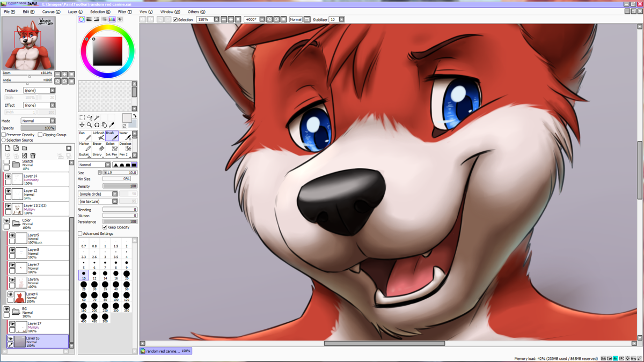Hide Layer14 using its eye icon
Viewport: 644px width, 362px height.
tap(9, 176)
